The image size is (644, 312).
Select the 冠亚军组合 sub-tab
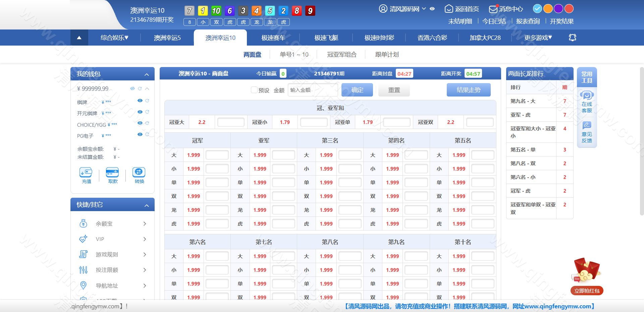point(342,54)
